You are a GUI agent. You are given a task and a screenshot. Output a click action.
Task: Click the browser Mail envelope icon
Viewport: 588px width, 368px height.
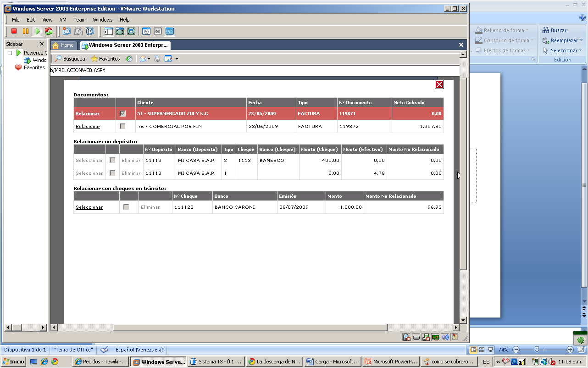(143, 59)
